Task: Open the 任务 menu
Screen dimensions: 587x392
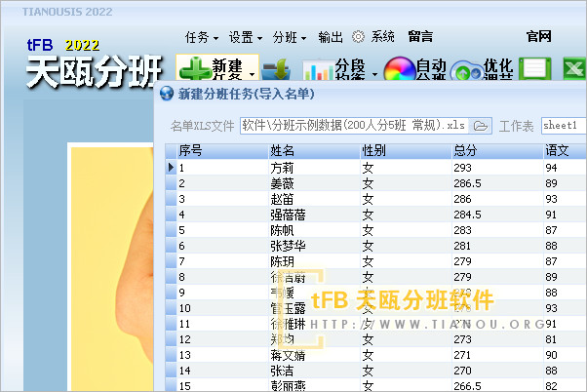Action: 202,37
